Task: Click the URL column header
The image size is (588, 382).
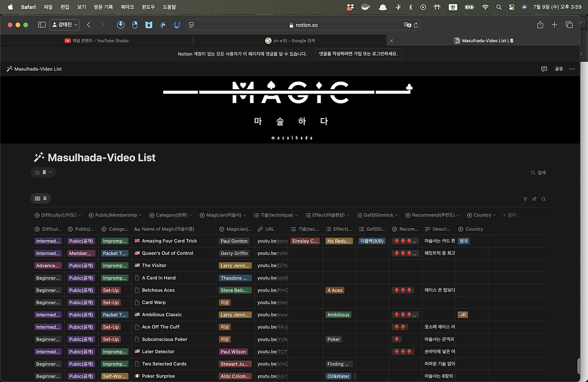Action: coord(271,229)
